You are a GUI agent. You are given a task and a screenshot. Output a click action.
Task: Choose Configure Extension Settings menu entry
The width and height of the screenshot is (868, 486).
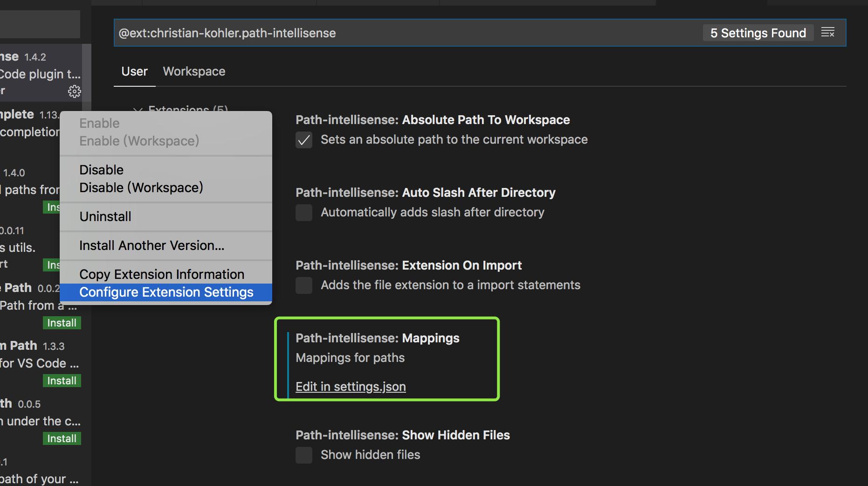pos(166,292)
